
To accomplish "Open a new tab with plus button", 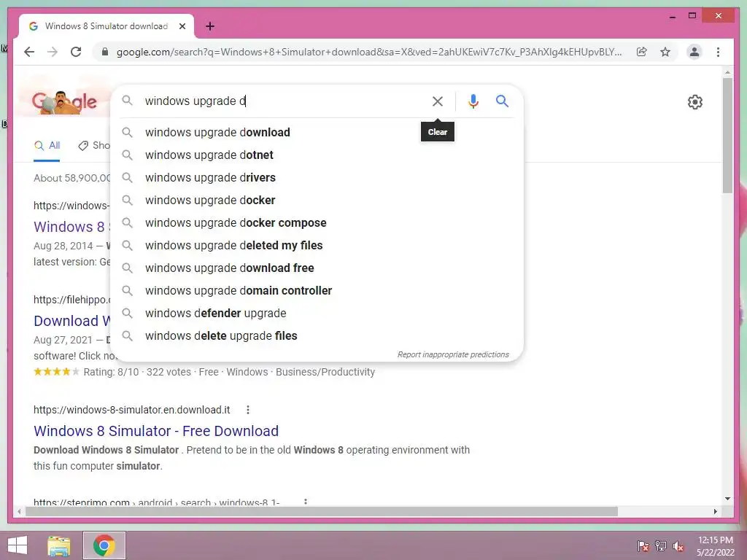I will tap(210, 26).
